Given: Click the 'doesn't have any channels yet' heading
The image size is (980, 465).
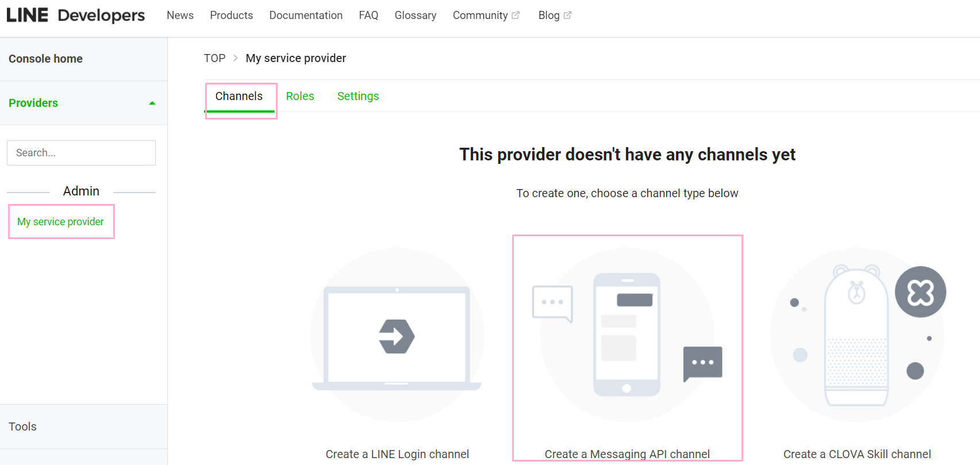Looking at the screenshot, I should click(x=627, y=155).
